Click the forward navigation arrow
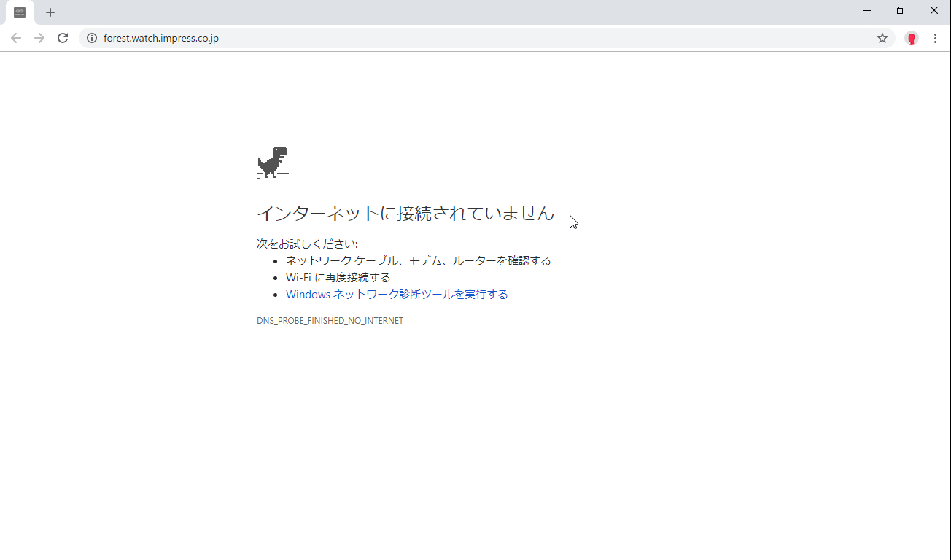 click(x=39, y=38)
